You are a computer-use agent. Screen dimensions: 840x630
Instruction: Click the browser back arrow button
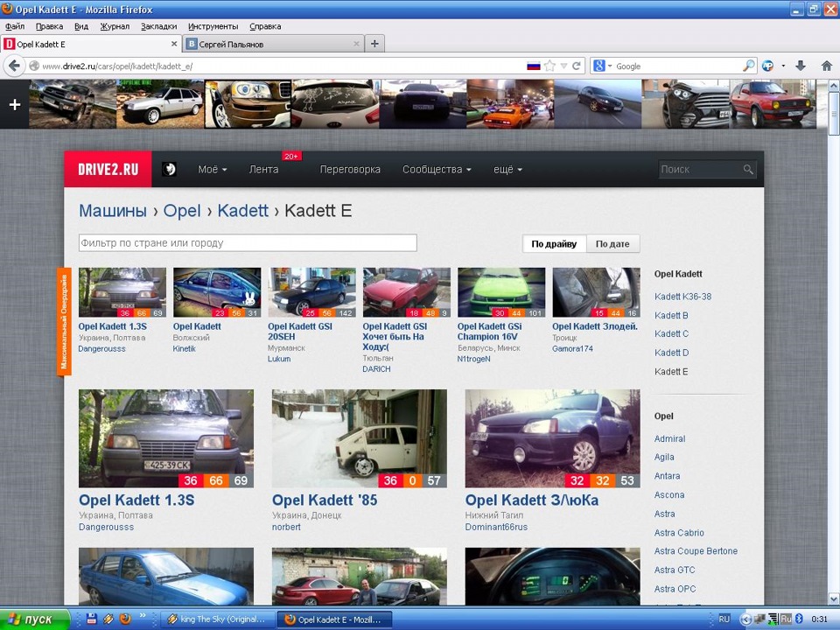point(14,66)
